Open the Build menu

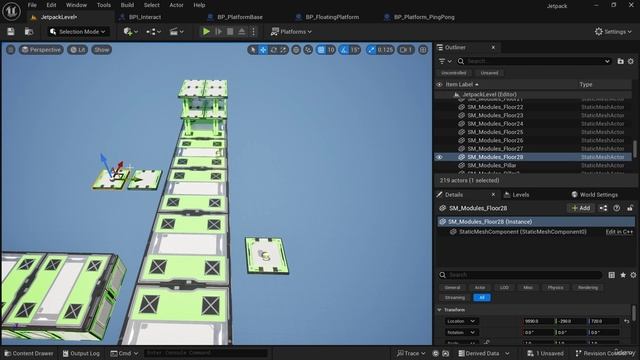(127, 5)
